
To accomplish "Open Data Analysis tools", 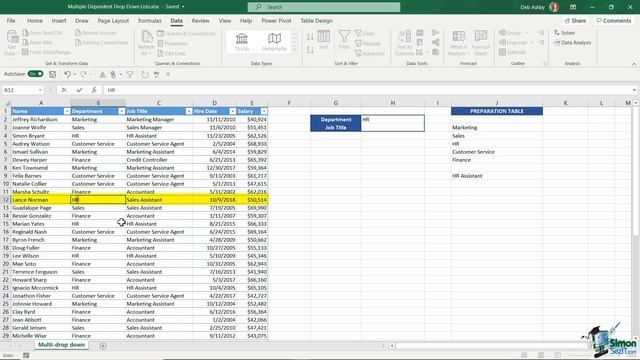I will coord(572,42).
